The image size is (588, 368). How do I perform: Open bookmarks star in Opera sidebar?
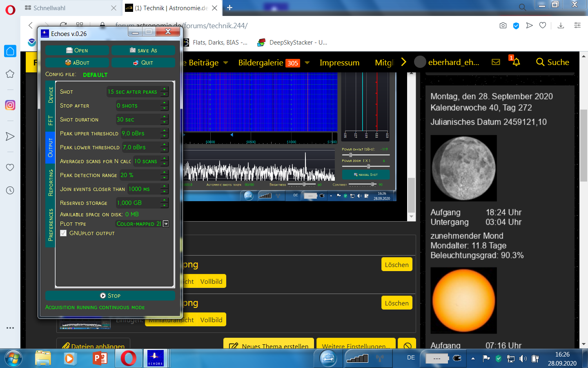click(10, 74)
